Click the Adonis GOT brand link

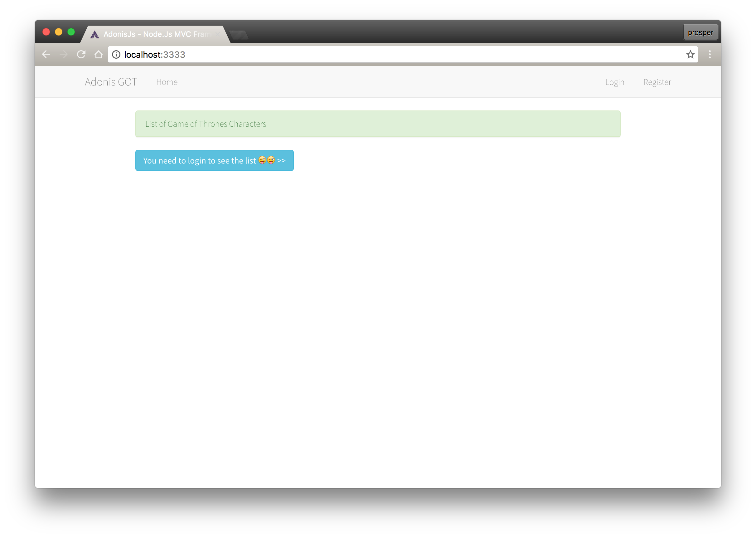(111, 81)
